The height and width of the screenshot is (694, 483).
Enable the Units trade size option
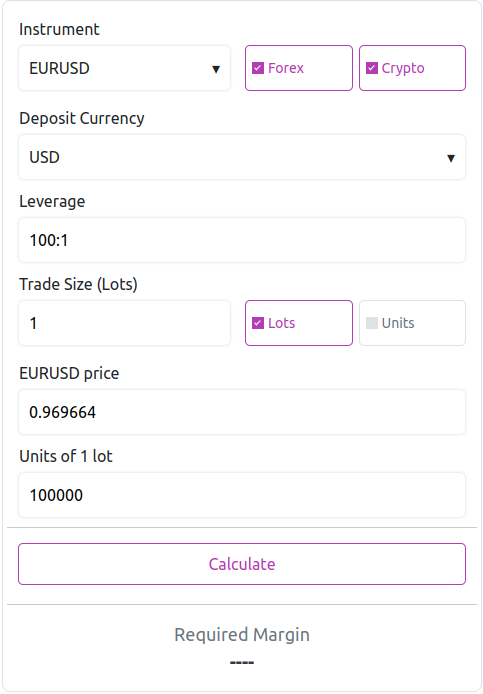(372, 323)
